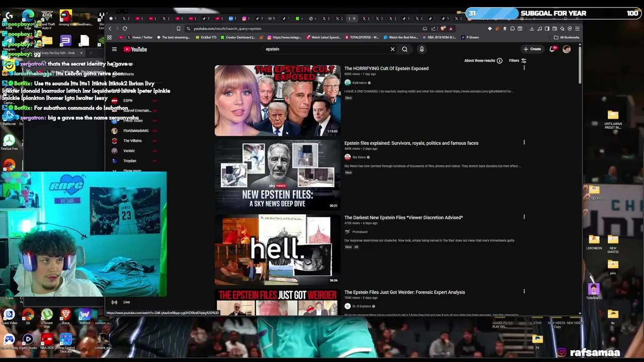
Task: Open title The Epstein Files Just Got Weirder
Action: pos(405,292)
